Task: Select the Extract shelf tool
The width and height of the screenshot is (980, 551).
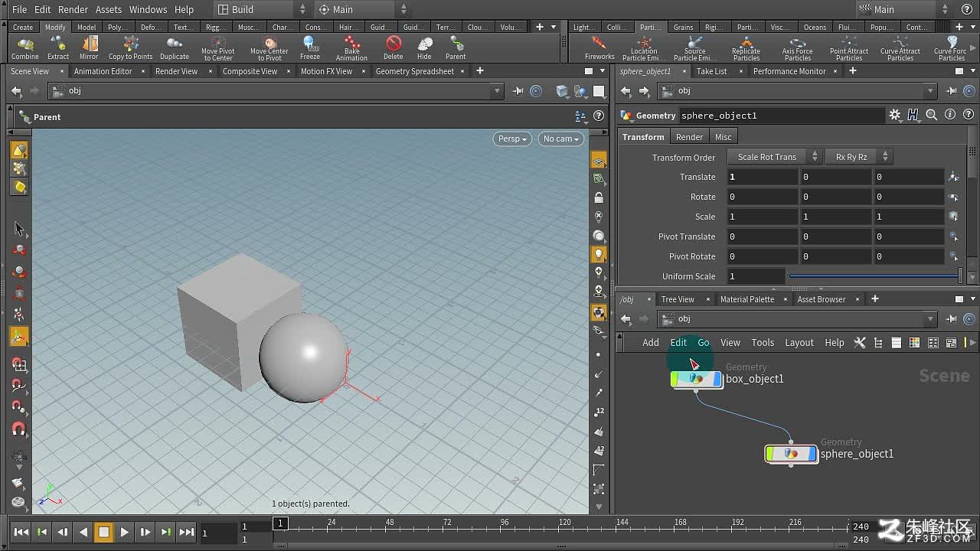Action: (58, 47)
